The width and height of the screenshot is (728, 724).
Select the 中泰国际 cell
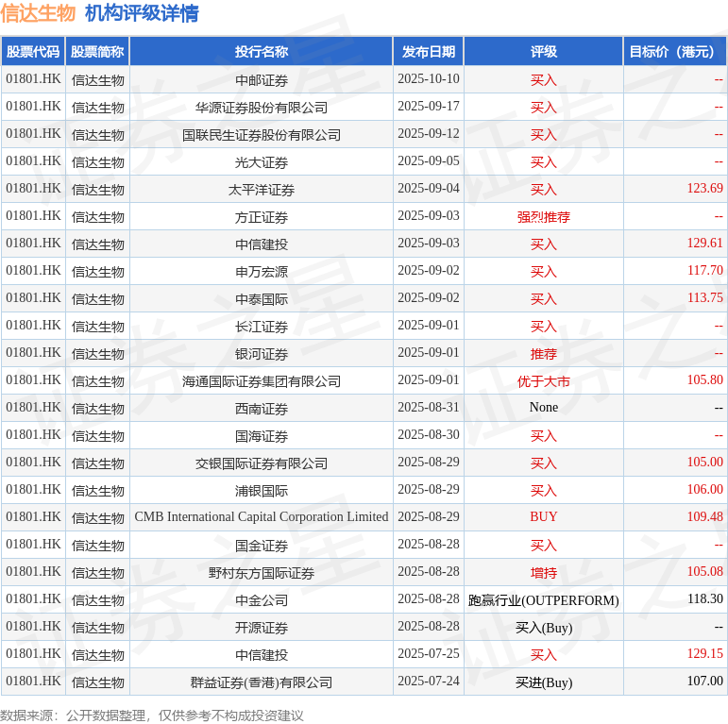[262, 299]
